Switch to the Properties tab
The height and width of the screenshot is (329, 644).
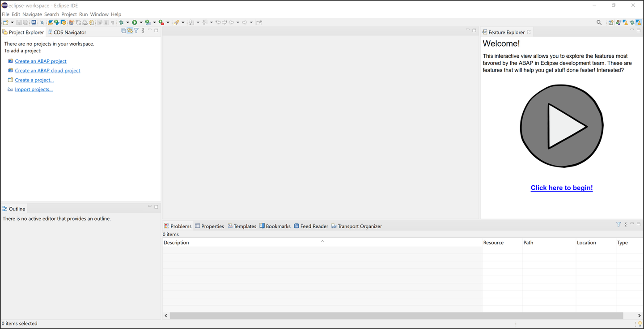[x=209, y=226]
